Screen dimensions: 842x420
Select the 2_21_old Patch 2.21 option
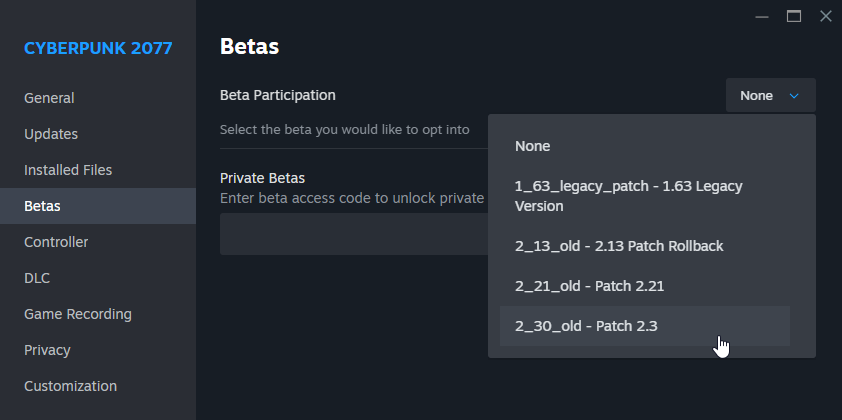pyautogui.click(x=590, y=286)
